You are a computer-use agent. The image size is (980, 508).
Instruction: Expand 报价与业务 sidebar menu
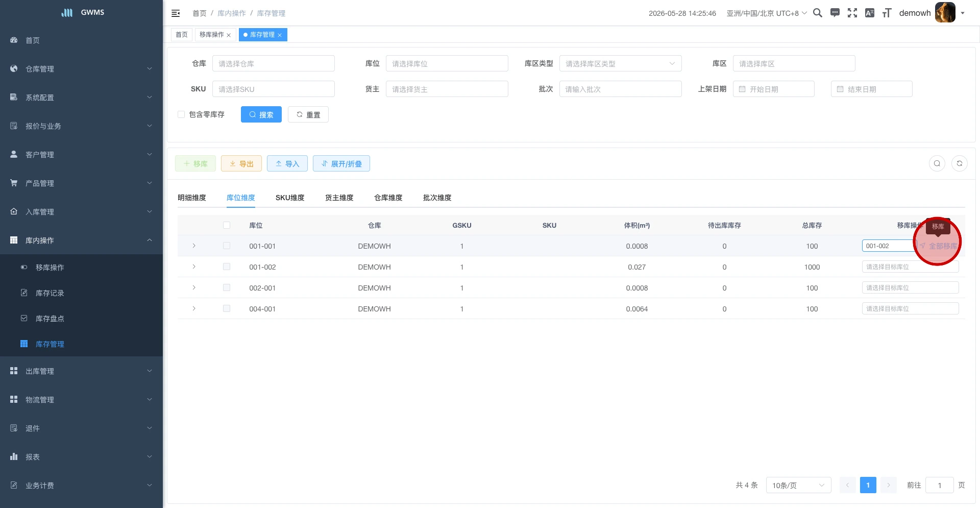click(x=82, y=126)
